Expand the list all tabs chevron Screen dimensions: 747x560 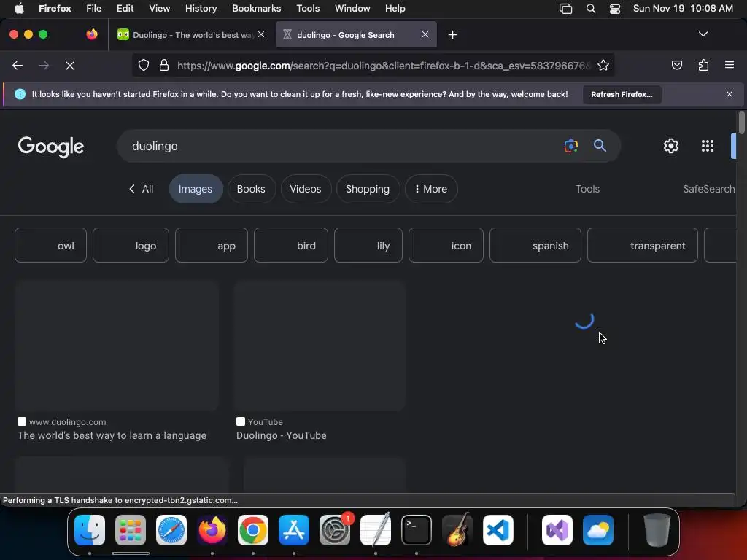pos(703,34)
